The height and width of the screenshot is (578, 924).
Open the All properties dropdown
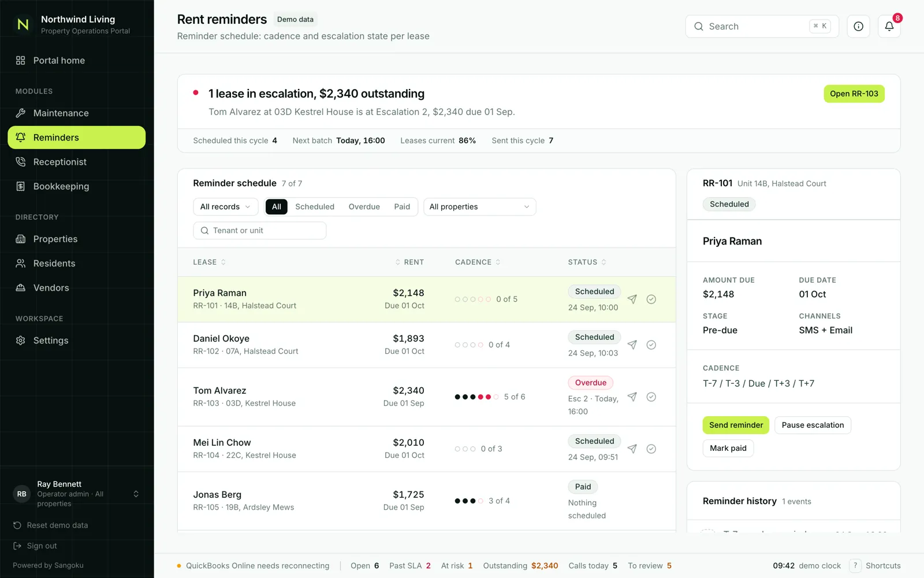point(479,207)
